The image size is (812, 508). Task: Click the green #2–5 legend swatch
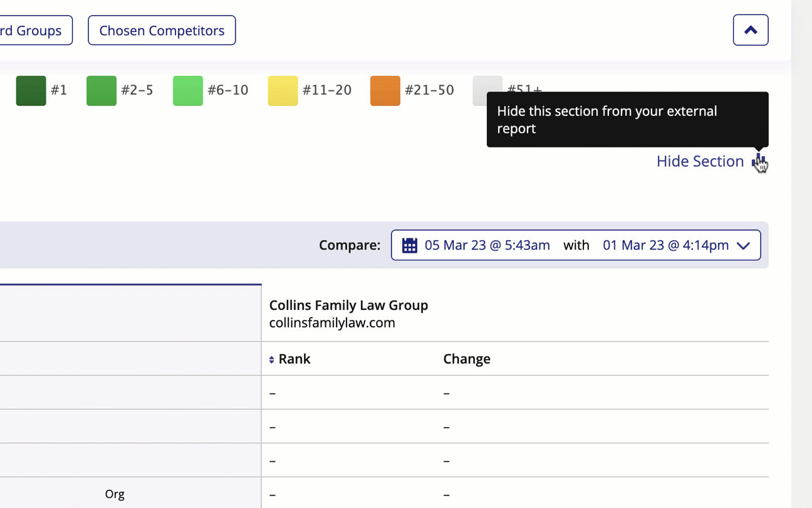(x=101, y=90)
